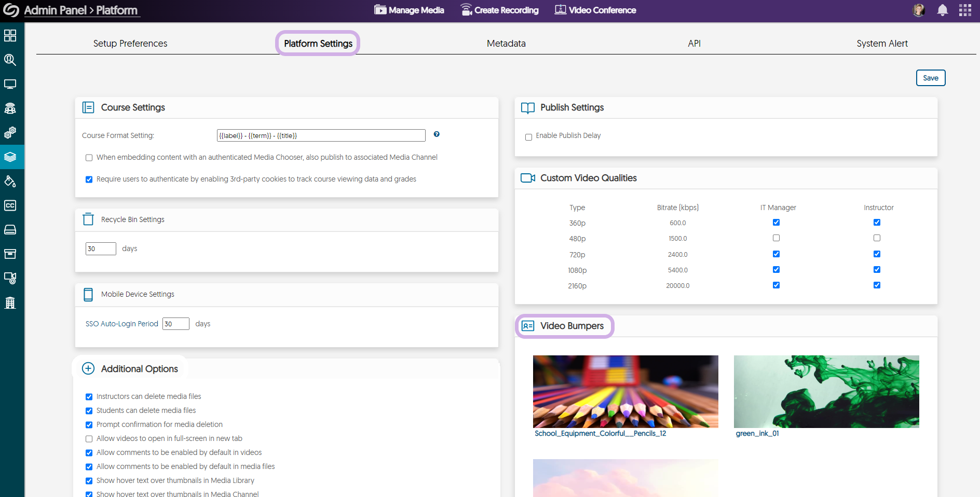This screenshot has height=497, width=980.
Task: Select the paint bucket branding sidebar icon
Action: pyautogui.click(x=10, y=181)
